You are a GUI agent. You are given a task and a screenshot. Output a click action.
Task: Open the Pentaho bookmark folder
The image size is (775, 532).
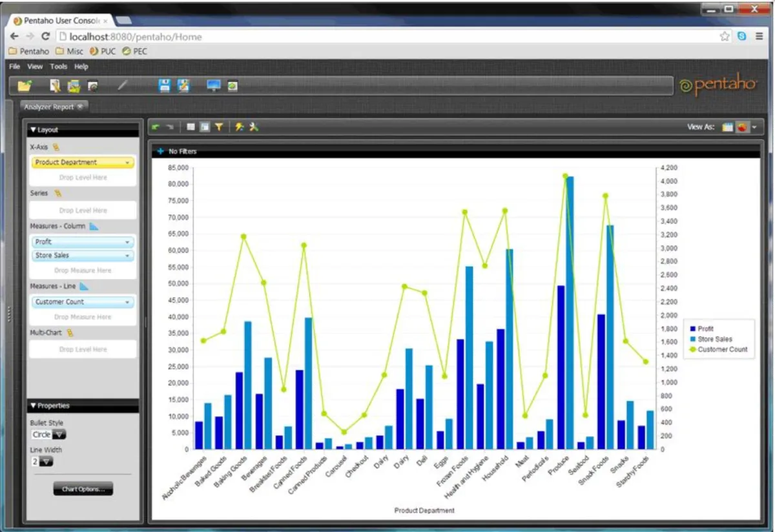pyautogui.click(x=28, y=51)
